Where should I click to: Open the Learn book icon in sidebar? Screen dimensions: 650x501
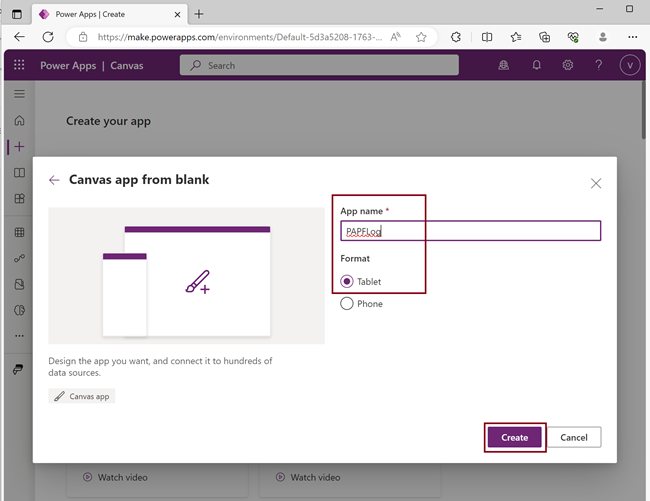coord(19,172)
